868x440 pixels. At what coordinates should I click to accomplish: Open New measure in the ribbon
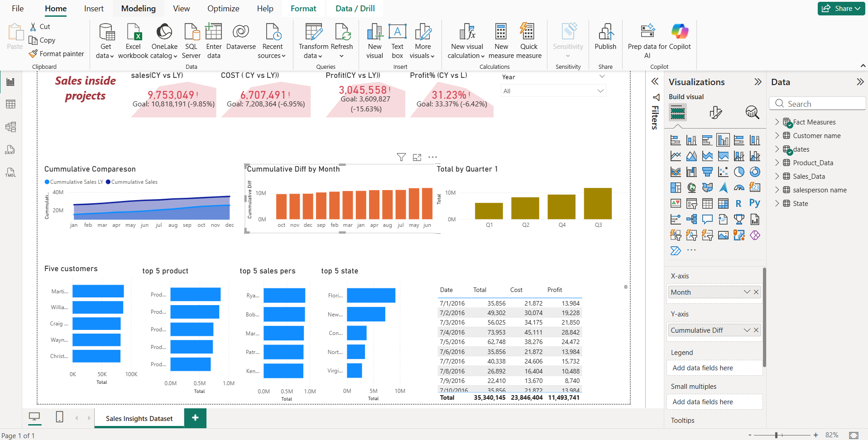point(500,41)
